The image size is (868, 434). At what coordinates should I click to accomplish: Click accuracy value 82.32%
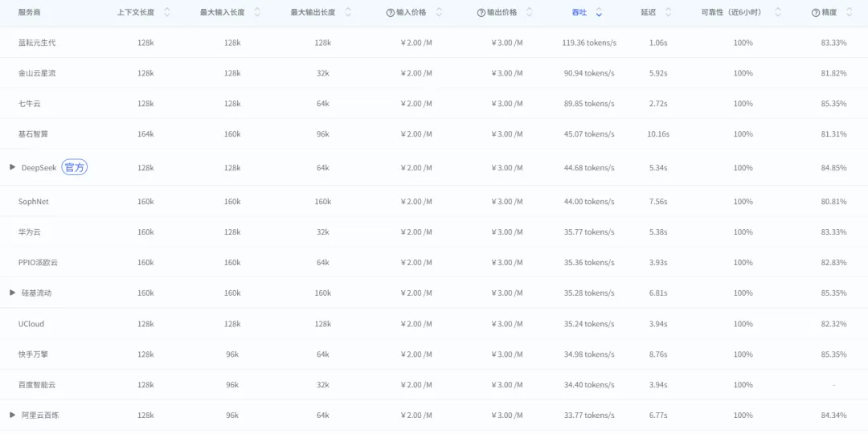coord(833,323)
